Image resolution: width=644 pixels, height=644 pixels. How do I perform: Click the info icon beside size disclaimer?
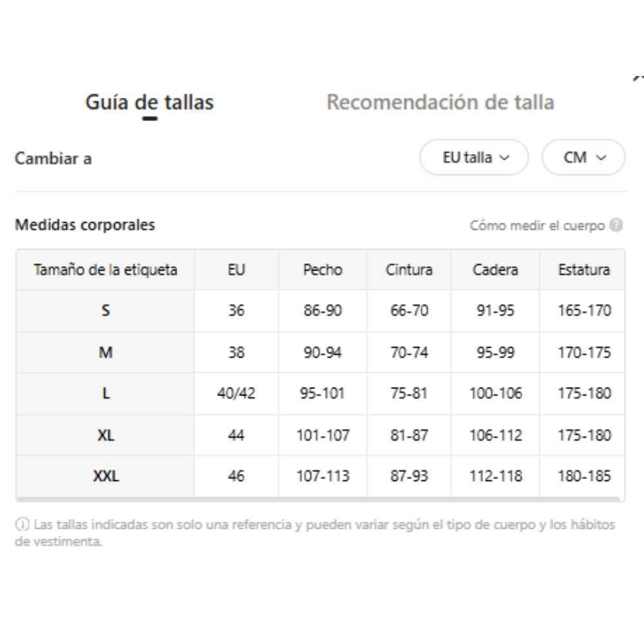point(22,524)
